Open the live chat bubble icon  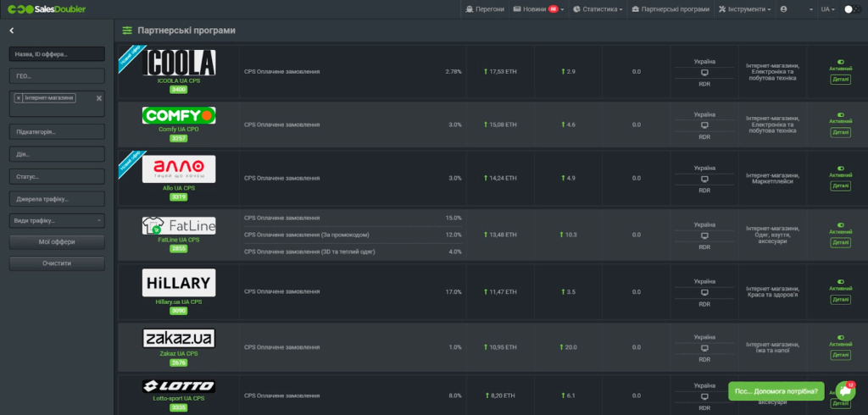point(845,390)
